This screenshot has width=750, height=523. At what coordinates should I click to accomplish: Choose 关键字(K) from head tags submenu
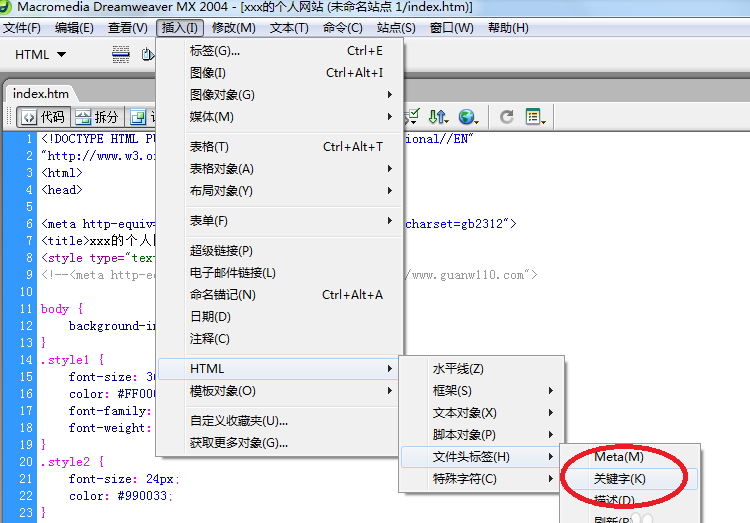[x=630, y=479]
